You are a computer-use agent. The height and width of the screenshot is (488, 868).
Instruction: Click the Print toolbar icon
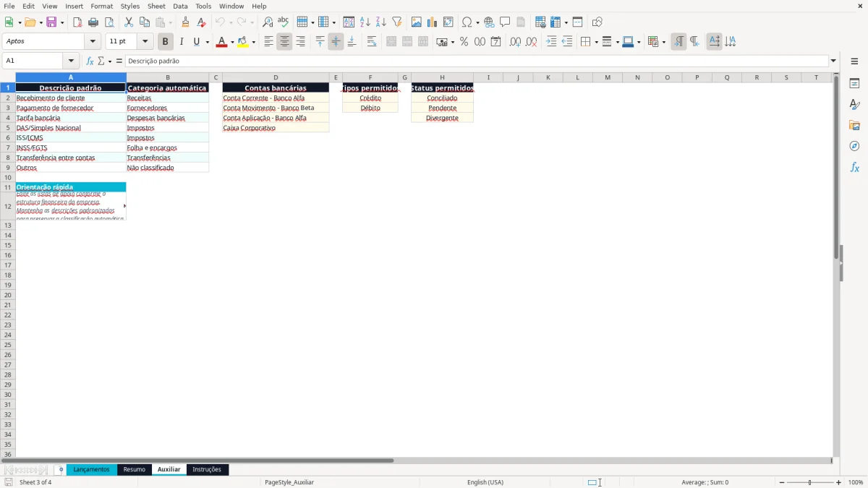[93, 22]
